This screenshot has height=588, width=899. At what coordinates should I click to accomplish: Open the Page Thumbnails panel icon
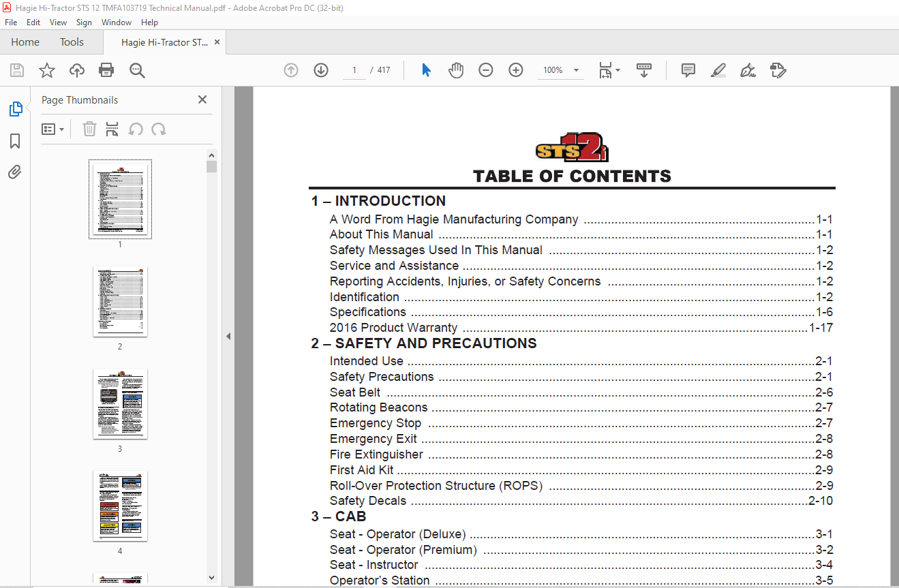[15, 109]
